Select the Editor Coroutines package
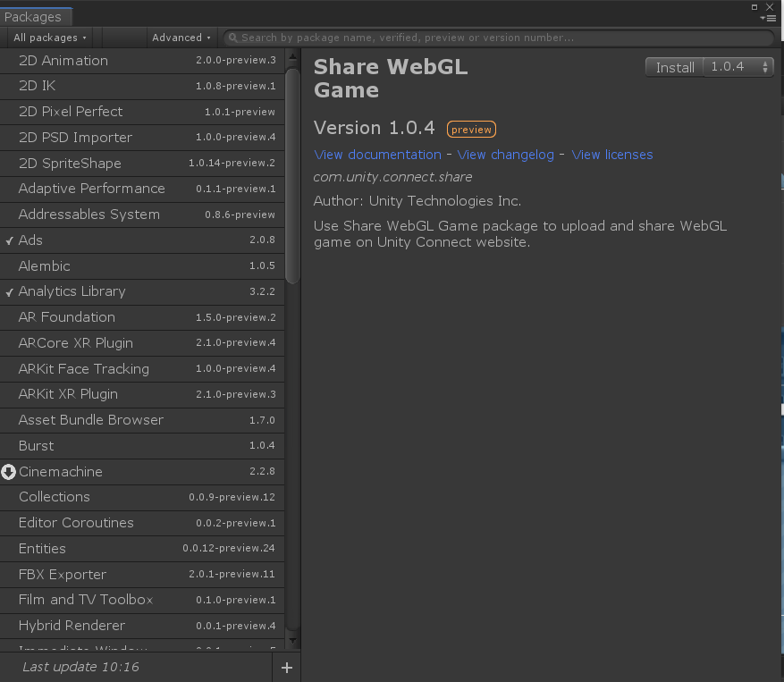784x682 pixels. (x=142, y=523)
